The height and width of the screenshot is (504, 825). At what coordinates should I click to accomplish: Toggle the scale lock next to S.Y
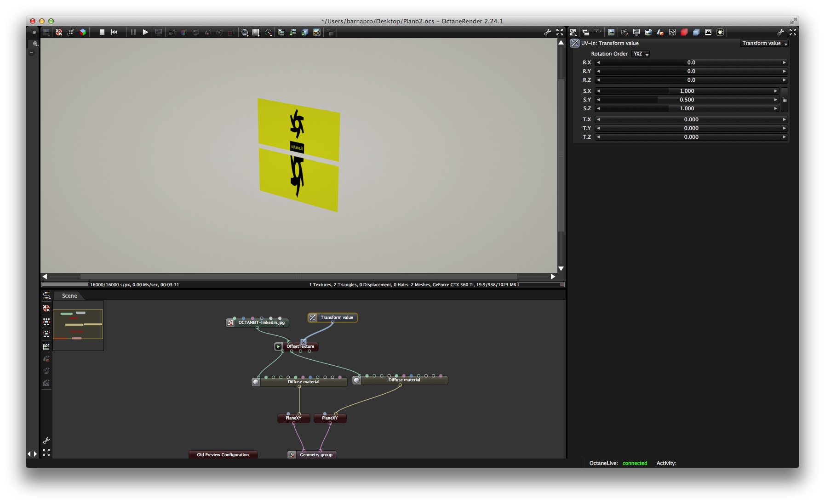pos(785,100)
